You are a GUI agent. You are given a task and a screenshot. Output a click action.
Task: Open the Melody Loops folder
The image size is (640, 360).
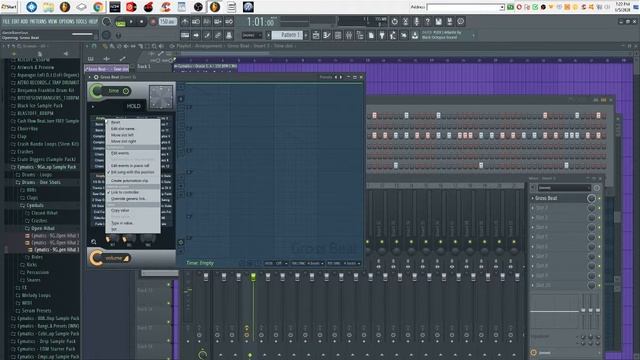pos(33,295)
